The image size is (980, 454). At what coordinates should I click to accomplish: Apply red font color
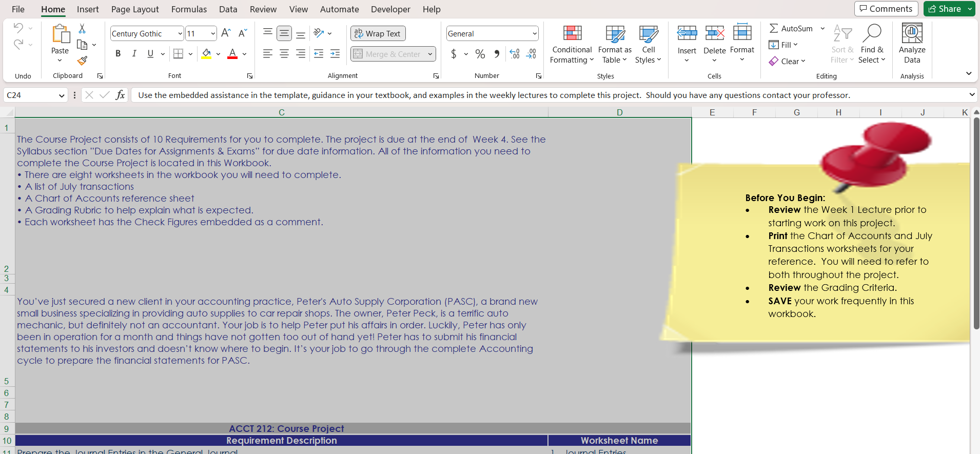pyautogui.click(x=232, y=54)
